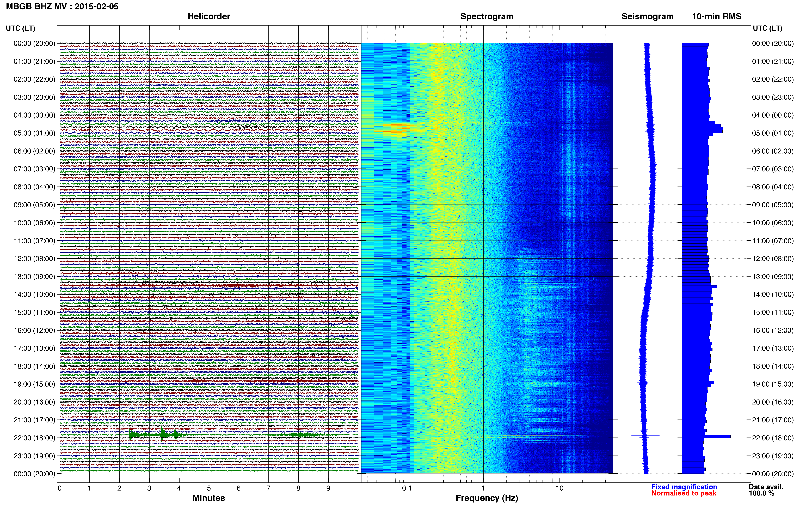Click the 'Normalised to peak' legend text
Viewport: 812px width, 508px height.
[684, 493]
